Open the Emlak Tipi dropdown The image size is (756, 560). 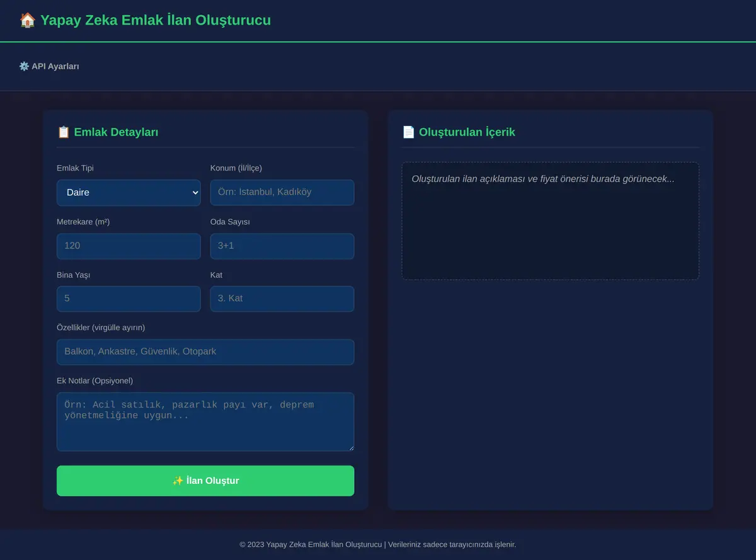pos(129,193)
